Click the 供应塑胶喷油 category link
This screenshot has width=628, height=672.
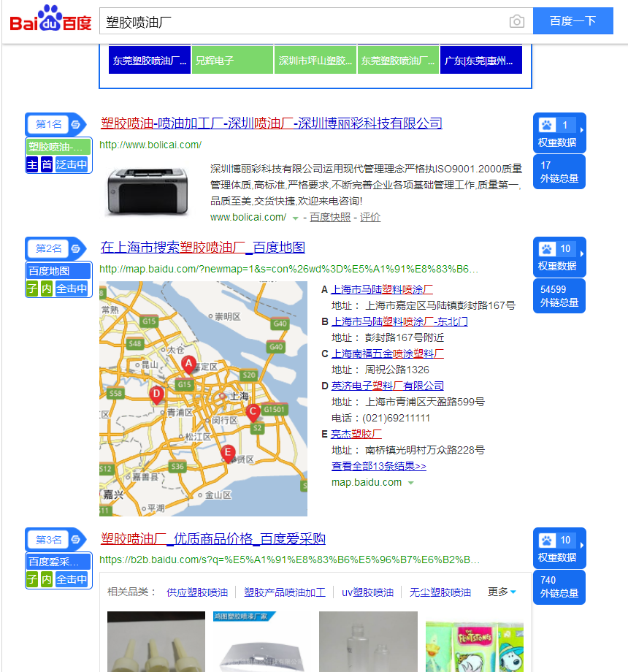pyautogui.click(x=197, y=592)
